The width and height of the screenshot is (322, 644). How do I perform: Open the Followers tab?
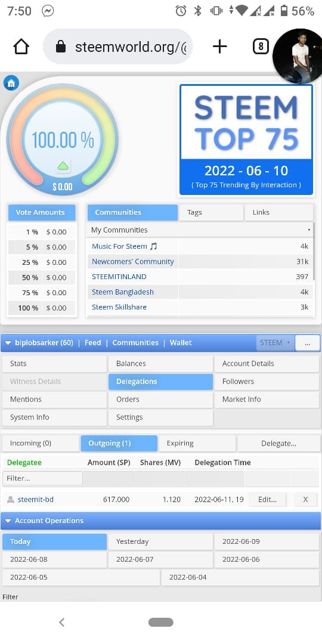coord(267,382)
